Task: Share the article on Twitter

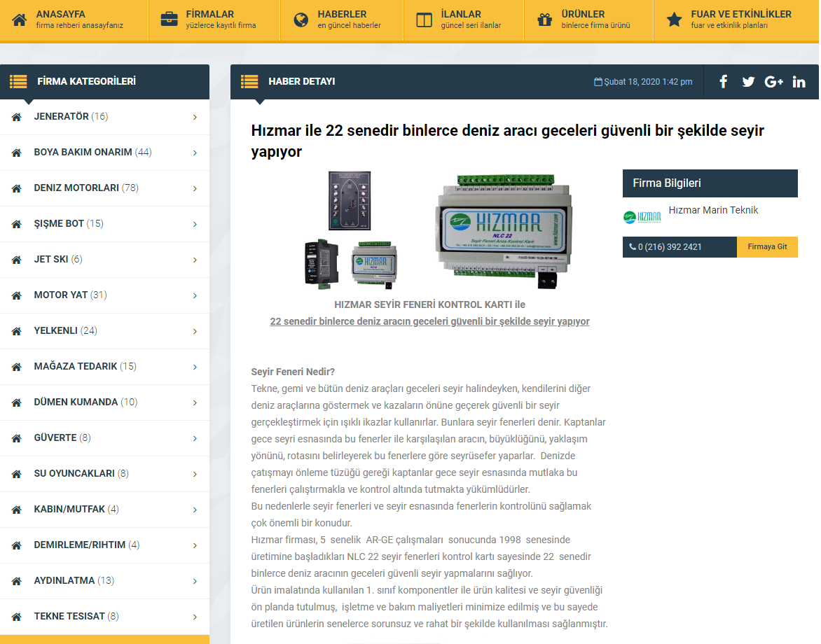Action: (x=748, y=82)
